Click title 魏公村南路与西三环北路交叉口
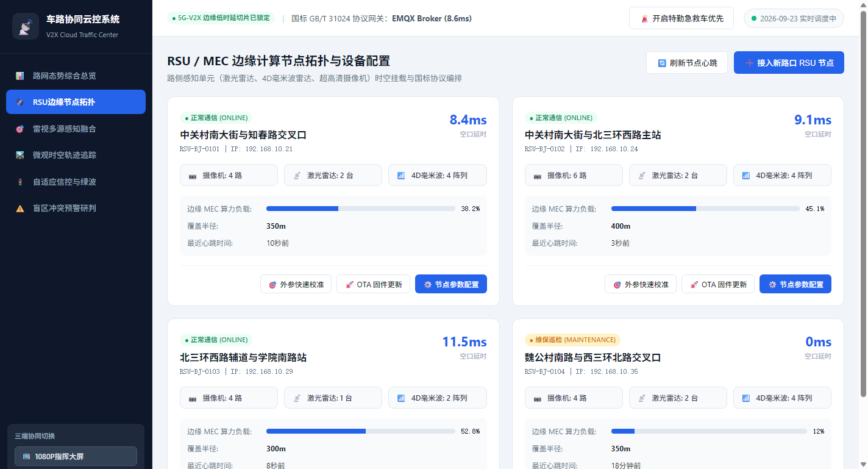Viewport: 868px width, 469px height. (x=592, y=357)
